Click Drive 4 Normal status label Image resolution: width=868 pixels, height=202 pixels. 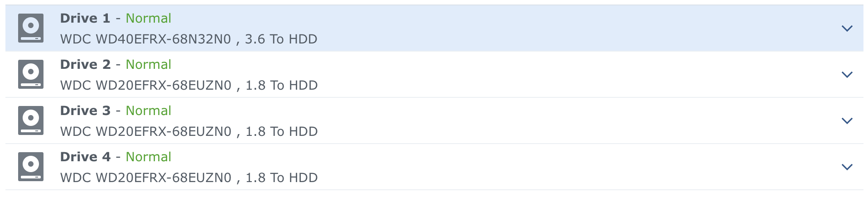149,157
